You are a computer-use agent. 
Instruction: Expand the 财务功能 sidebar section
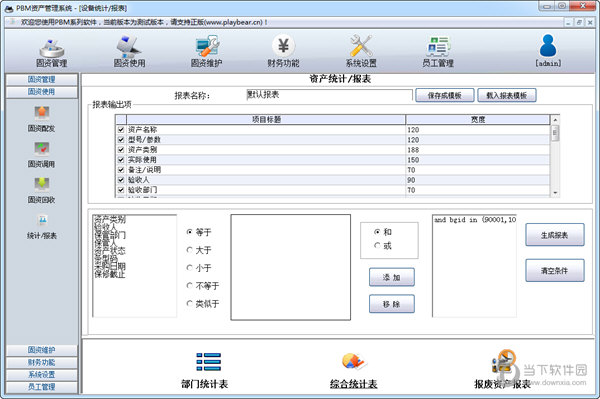click(42, 362)
